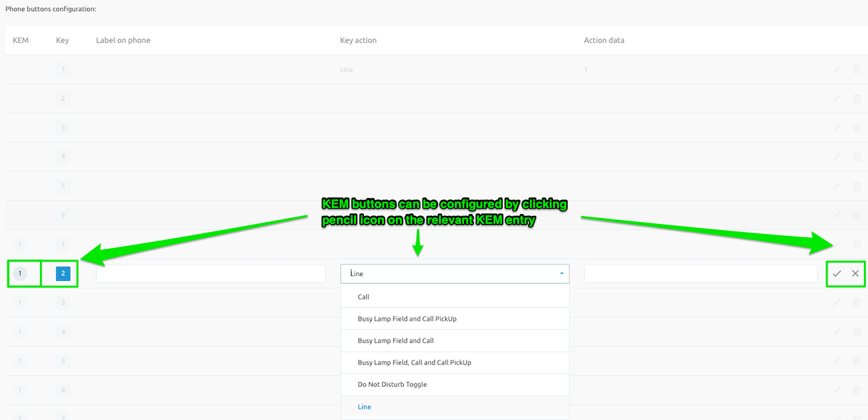Edit the KEM 1 Key 3 row with pencil
Viewport: 868px width, 420px height.
[837, 303]
